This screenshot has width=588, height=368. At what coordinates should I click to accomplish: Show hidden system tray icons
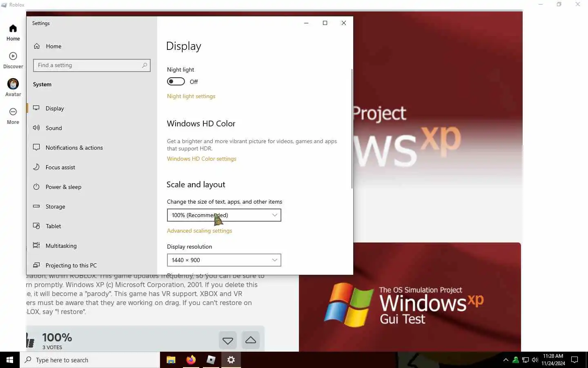(x=506, y=360)
